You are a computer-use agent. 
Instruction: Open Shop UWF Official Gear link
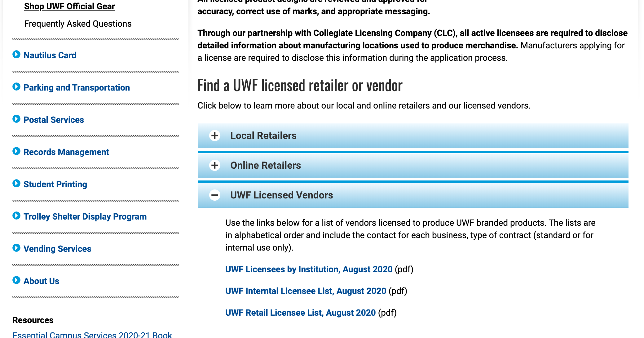[69, 6]
